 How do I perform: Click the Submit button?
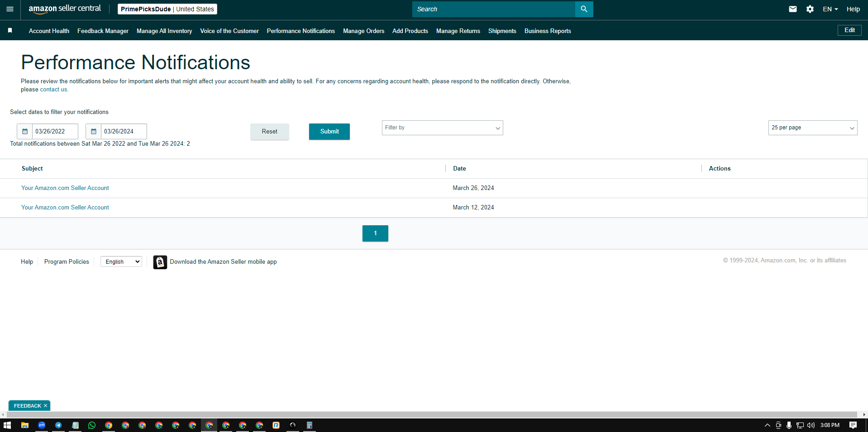coord(329,132)
